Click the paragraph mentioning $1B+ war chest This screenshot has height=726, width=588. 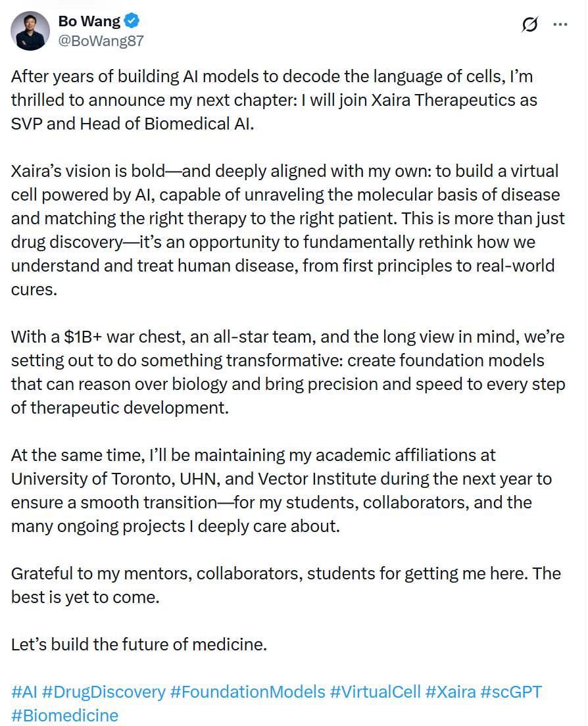288,372
